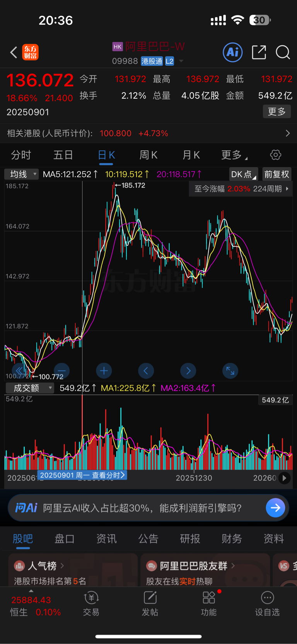Switch to 五日 chart tab
Screen dimensions: 297x644
63,155
